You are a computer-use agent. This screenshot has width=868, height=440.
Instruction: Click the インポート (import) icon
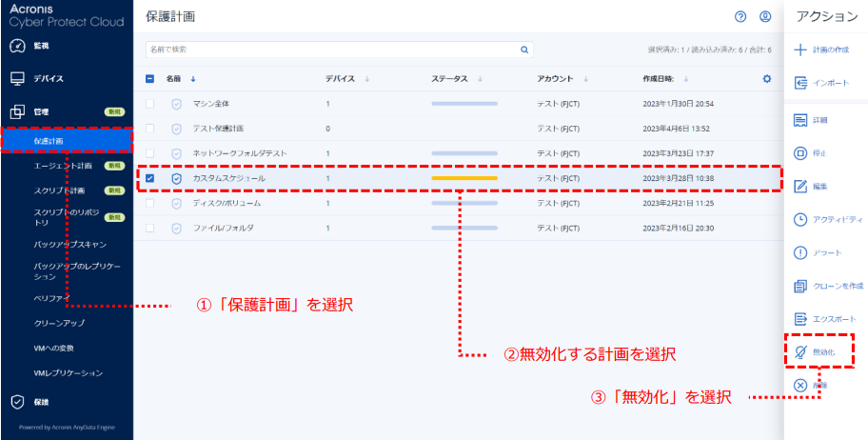click(x=800, y=84)
